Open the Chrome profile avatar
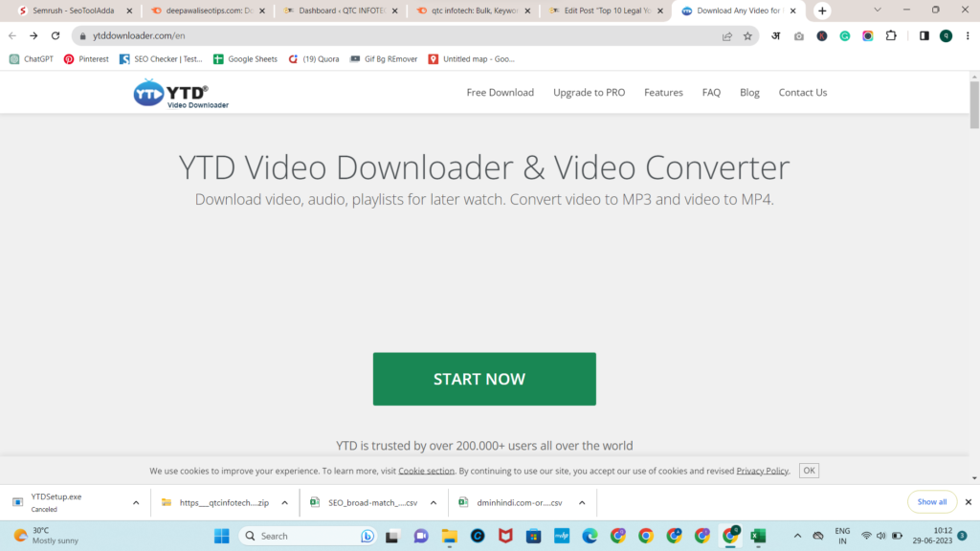The width and height of the screenshot is (980, 551). (947, 35)
